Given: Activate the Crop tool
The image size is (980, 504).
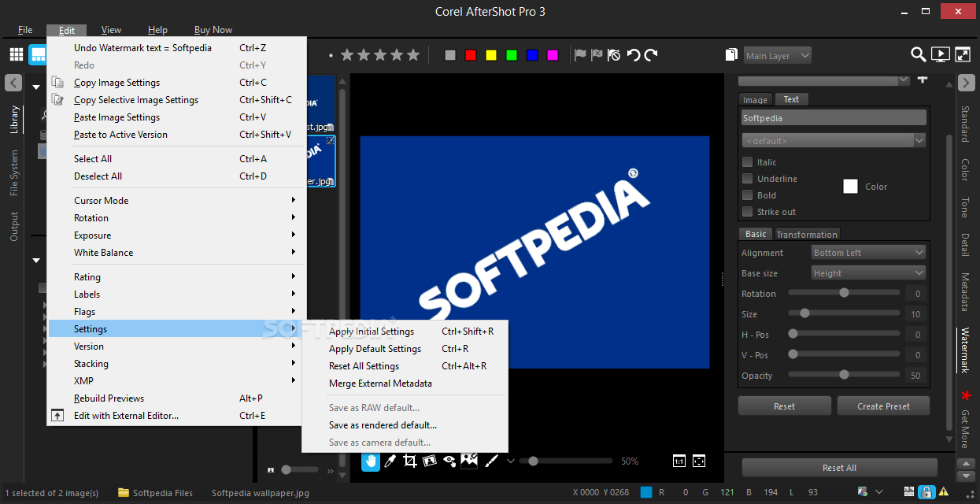Looking at the screenshot, I should click(x=410, y=461).
